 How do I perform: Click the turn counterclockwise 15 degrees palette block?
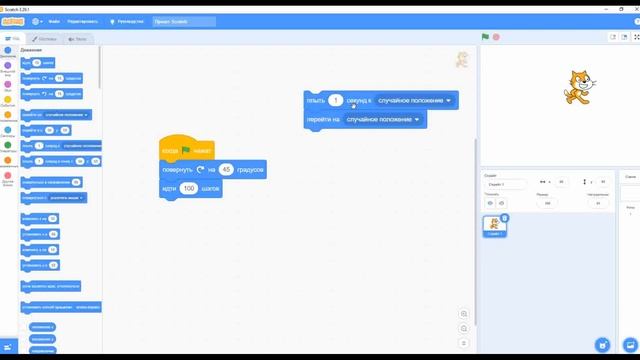pyautogui.click(x=51, y=94)
